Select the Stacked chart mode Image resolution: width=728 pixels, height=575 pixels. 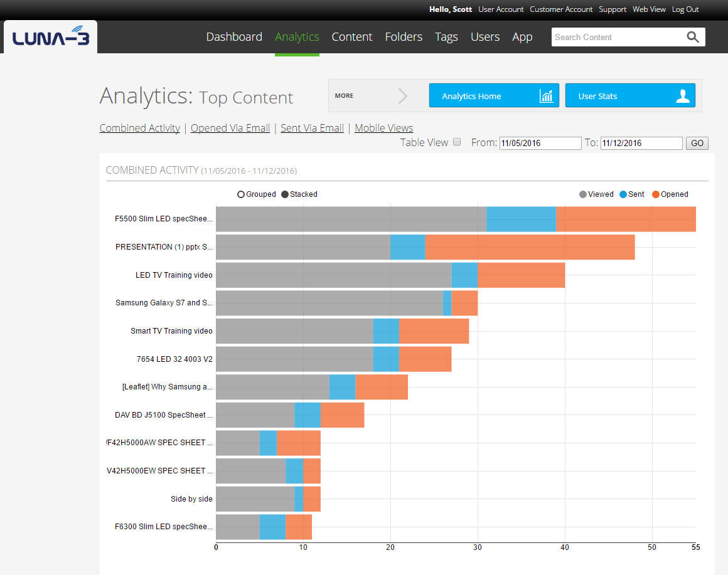(299, 194)
